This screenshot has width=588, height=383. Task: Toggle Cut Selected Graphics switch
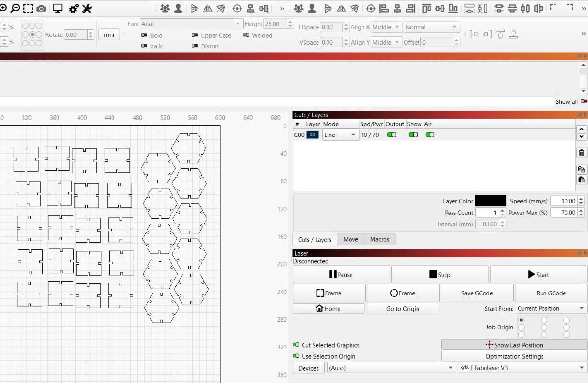pyautogui.click(x=296, y=345)
